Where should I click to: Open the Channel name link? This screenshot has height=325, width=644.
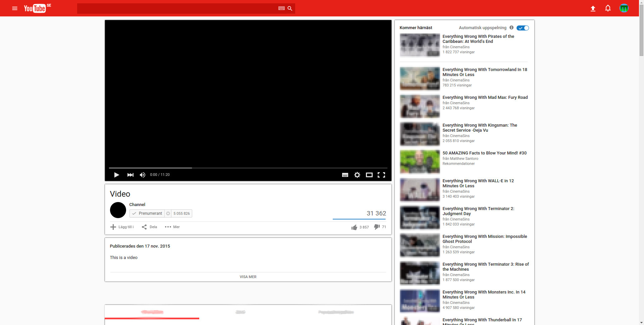point(137,204)
